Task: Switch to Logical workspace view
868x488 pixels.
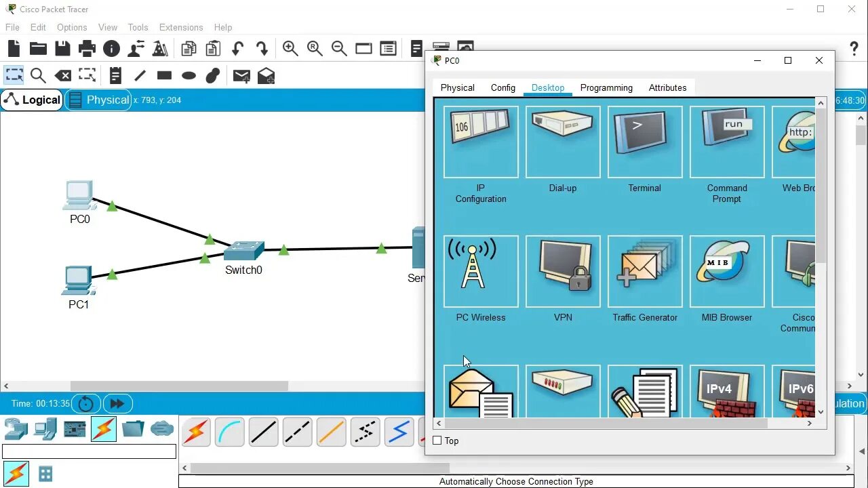Action: point(32,100)
